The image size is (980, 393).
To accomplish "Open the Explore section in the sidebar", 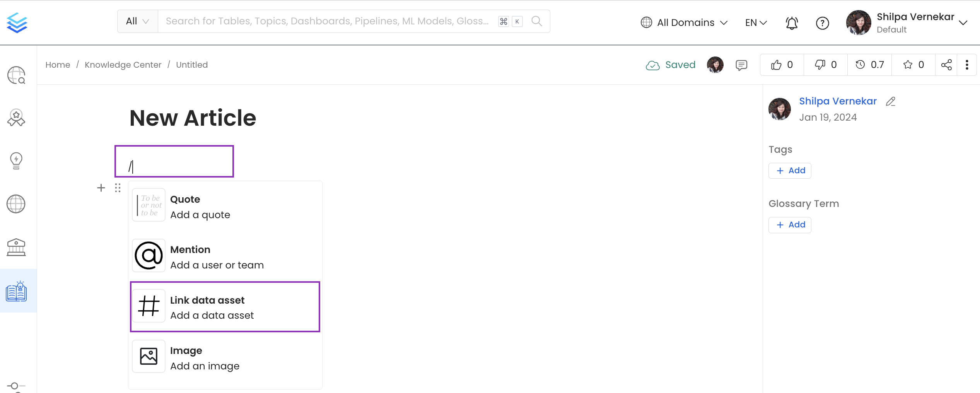I will (16, 75).
